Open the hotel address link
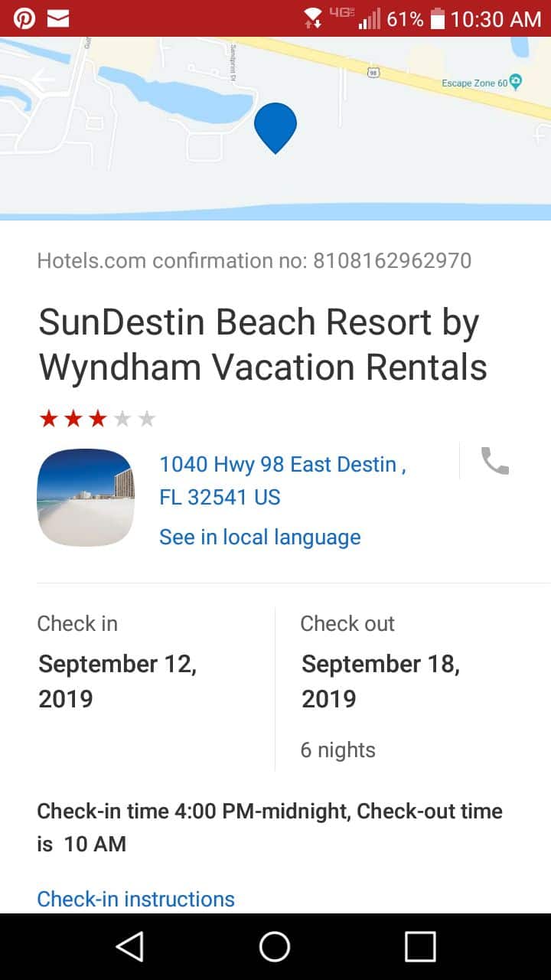The height and width of the screenshot is (980, 551). (x=282, y=480)
